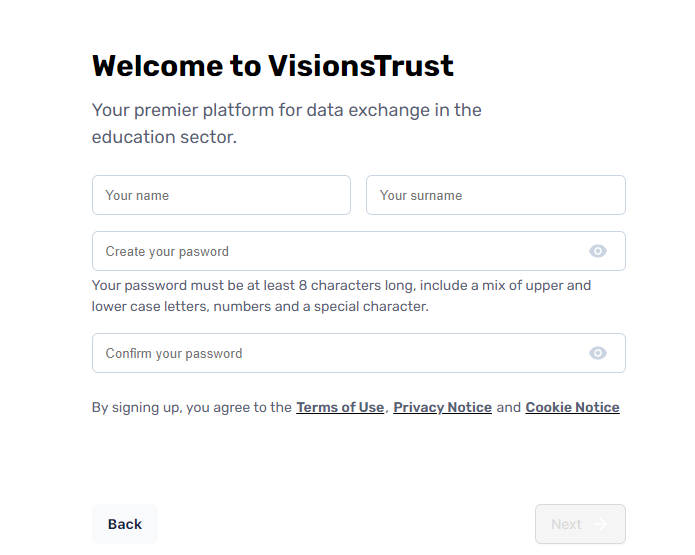695x555 pixels.
Task: Open the Terms of Use link
Action: pyautogui.click(x=340, y=407)
